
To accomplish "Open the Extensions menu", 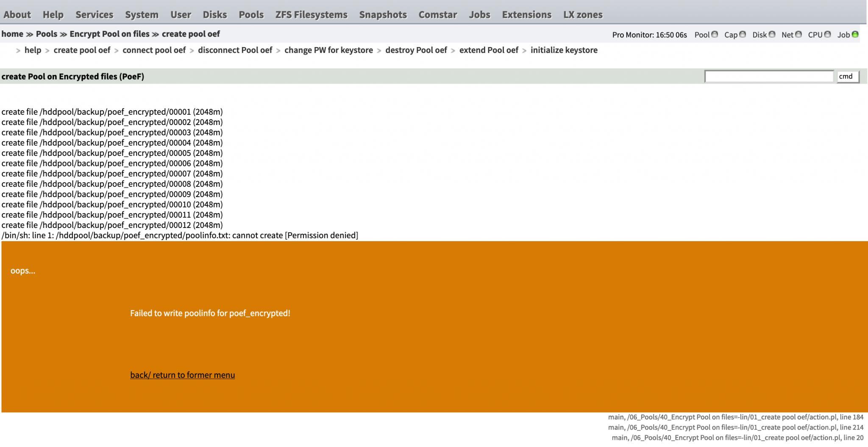I will (x=526, y=14).
